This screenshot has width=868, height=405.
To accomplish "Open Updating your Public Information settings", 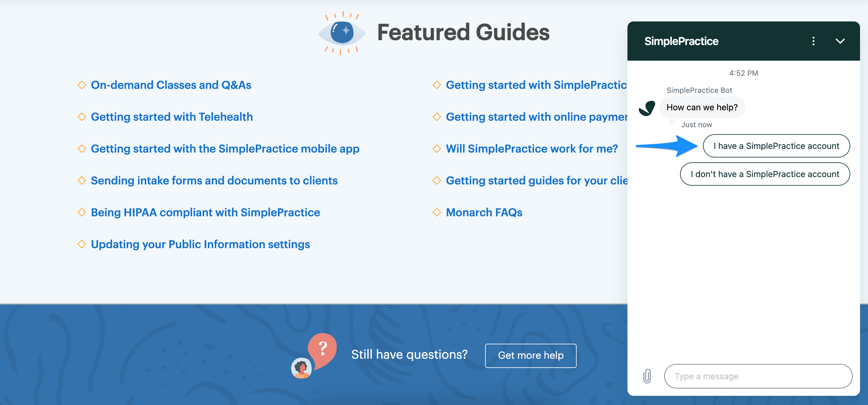I will pyautogui.click(x=200, y=244).
